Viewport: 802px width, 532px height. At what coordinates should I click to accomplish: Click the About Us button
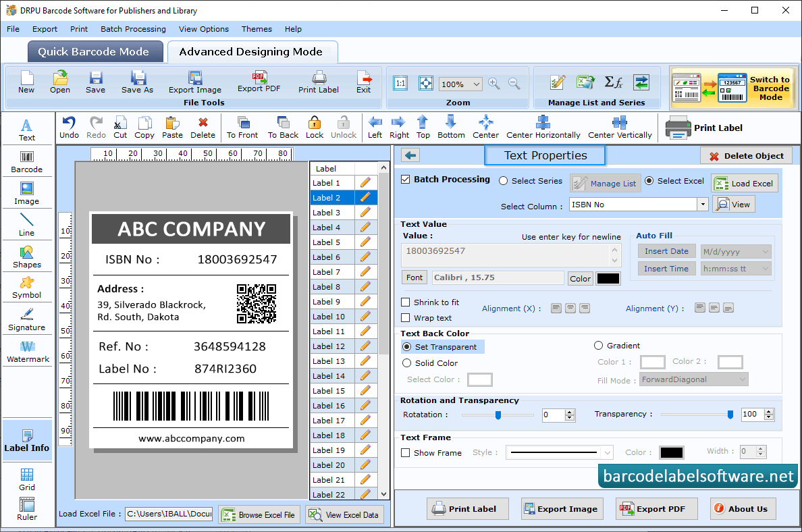pyautogui.click(x=743, y=508)
